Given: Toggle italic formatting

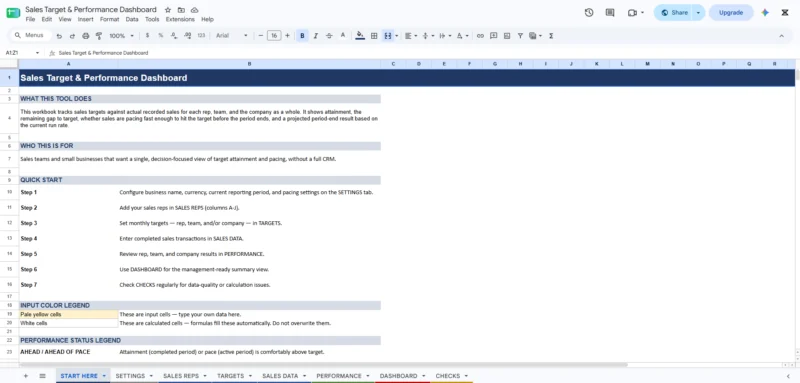Looking at the screenshot, I should [x=316, y=36].
